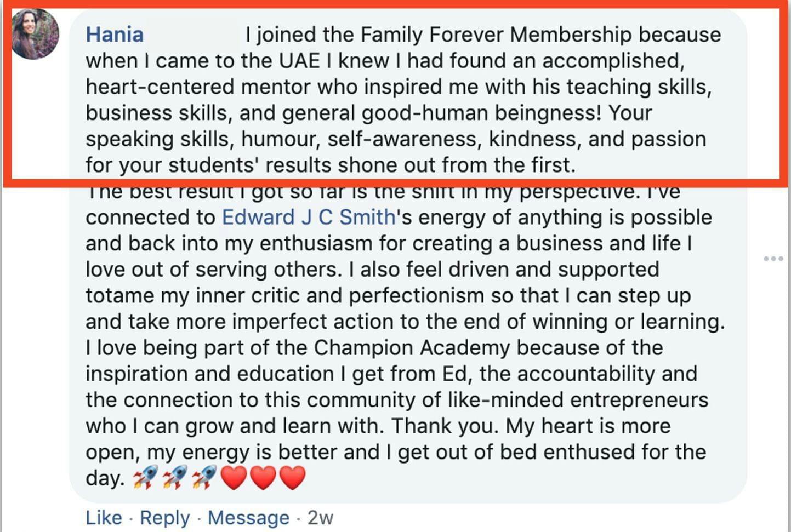
Task: Open the comment options three-dot menu
Action: click(x=773, y=259)
